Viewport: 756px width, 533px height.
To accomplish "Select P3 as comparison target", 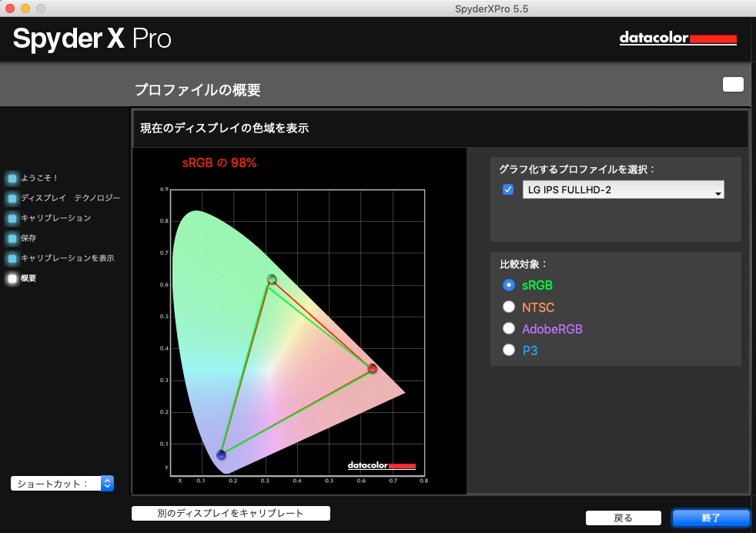I will coord(509,350).
